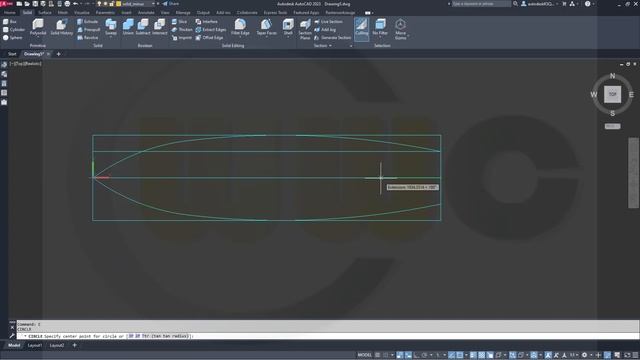Click the search keyword field
640x360 pixels.
click(481, 4)
